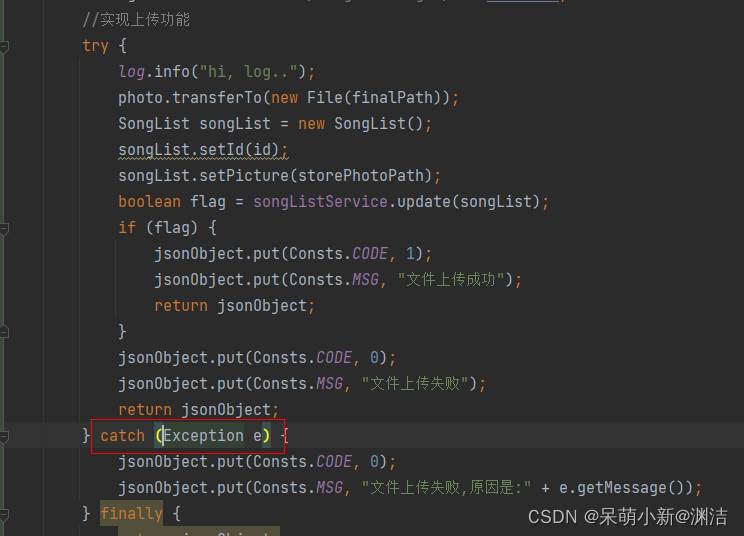The height and width of the screenshot is (536, 744).
Task: Click the highlighted finally keyword
Action: click(x=131, y=513)
